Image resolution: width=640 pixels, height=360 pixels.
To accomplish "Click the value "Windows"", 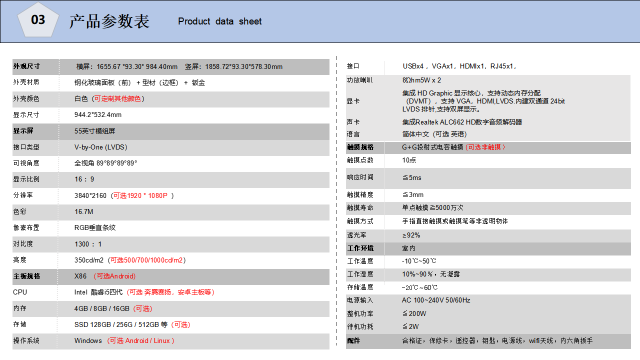I will (88, 340).
